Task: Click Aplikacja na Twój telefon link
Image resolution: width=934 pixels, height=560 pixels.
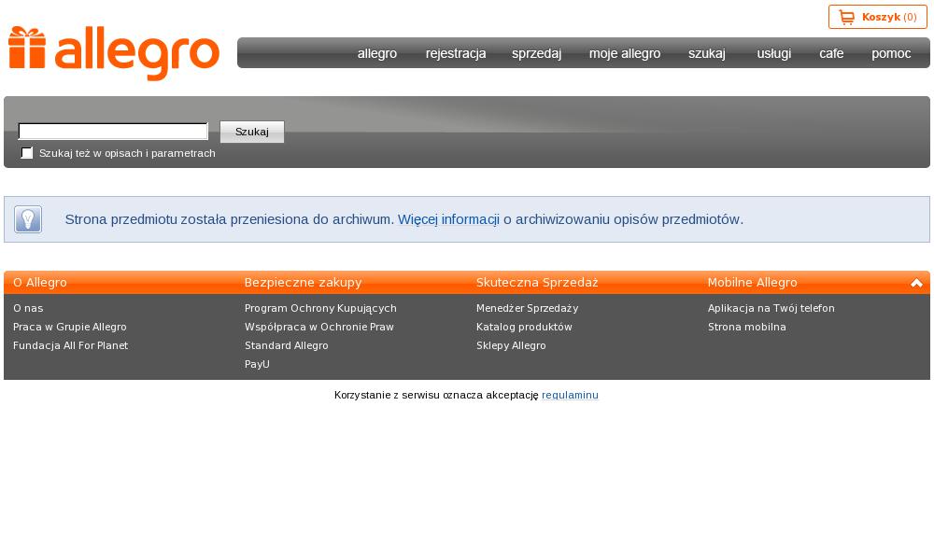Action: tap(771, 308)
